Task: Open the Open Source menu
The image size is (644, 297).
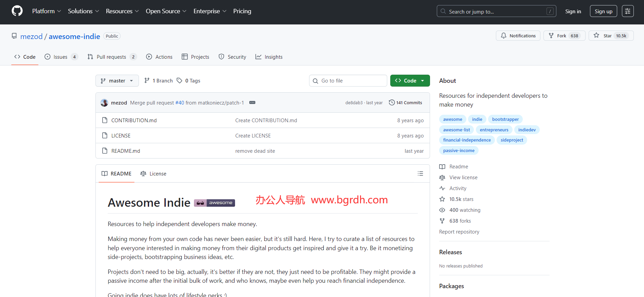Action: (x=166, y=11)
